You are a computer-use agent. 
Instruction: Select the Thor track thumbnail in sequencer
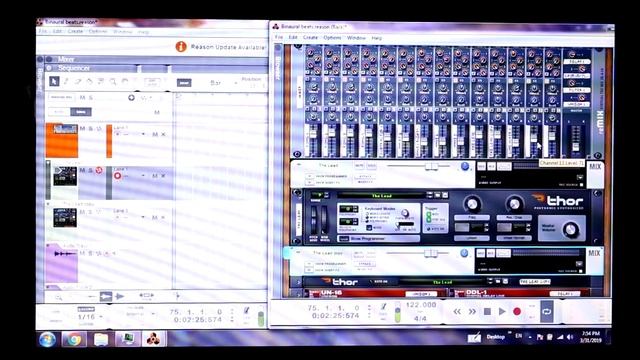tap(65, 176)
